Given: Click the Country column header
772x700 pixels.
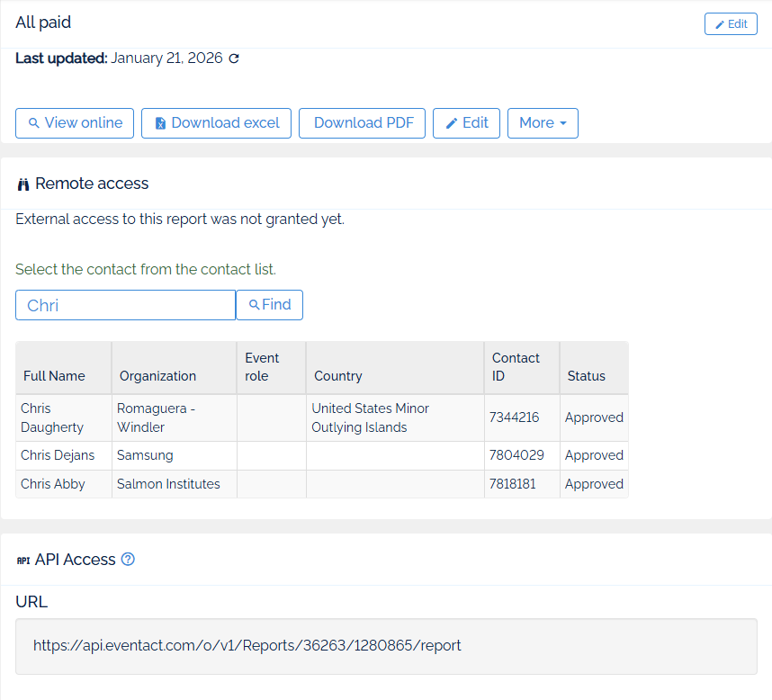Looking at the screenshot, I should (x=338, y=376).
